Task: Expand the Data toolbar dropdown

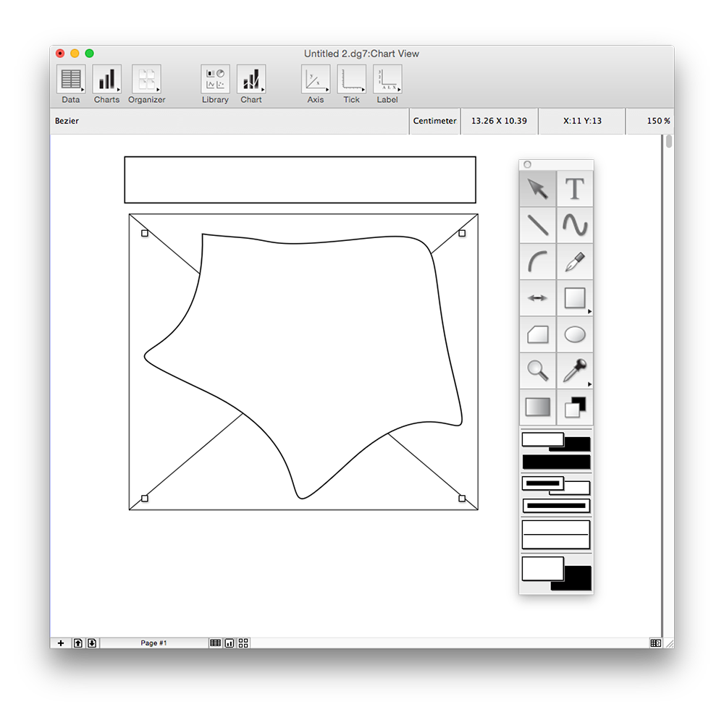Action: [83, 90]
